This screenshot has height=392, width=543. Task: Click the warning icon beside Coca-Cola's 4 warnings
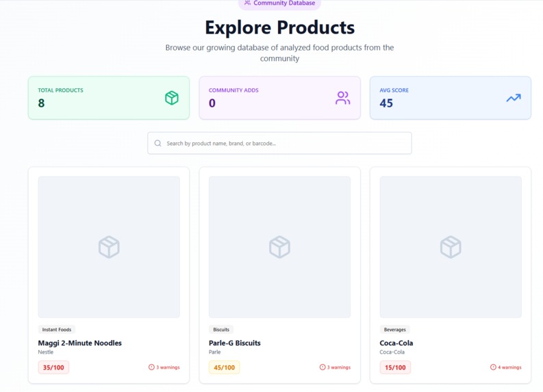493,367
